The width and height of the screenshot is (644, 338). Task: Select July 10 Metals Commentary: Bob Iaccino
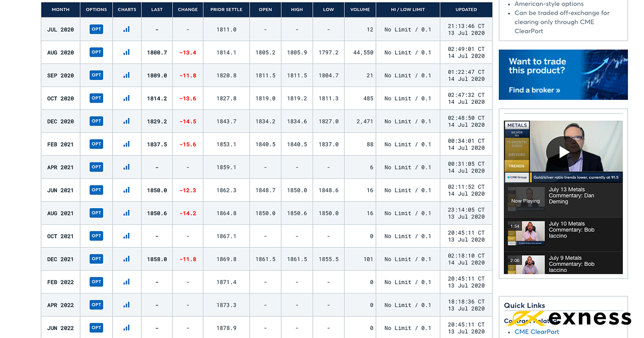(x=563, y=235)
